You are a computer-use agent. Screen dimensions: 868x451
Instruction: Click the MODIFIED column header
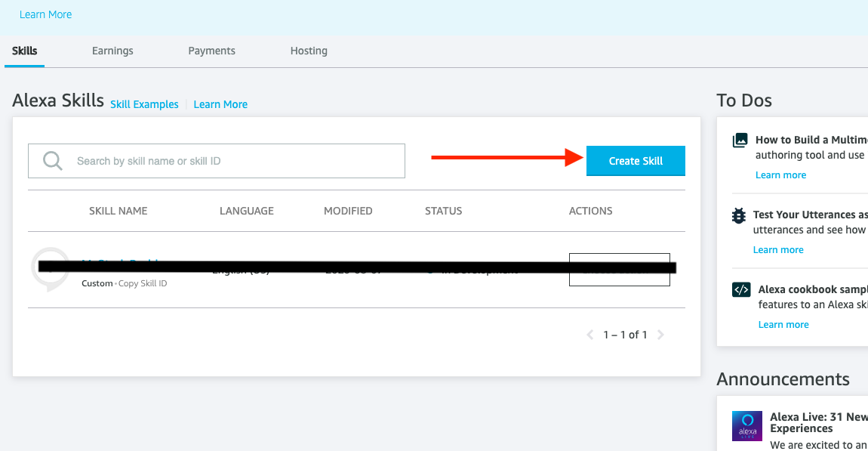pyautogui.click(x=348, y=211)
